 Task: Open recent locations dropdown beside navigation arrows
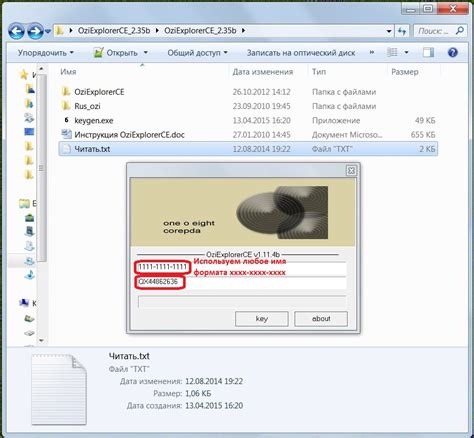coord(48,31)
